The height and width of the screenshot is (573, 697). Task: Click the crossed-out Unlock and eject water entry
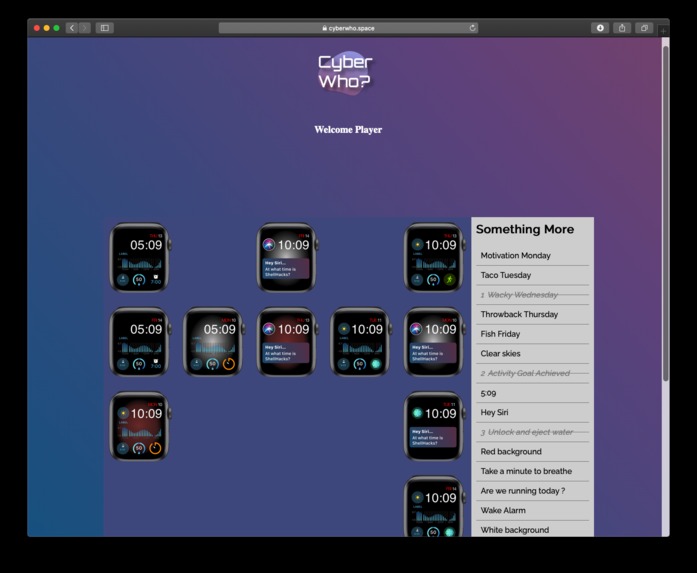[x=532, y=432]
